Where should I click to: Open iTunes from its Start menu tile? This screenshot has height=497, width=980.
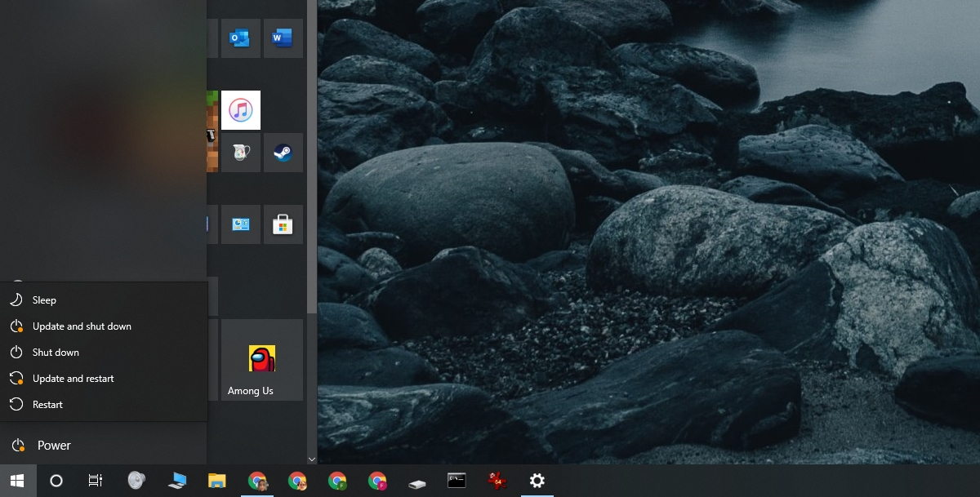pos(241,109)
